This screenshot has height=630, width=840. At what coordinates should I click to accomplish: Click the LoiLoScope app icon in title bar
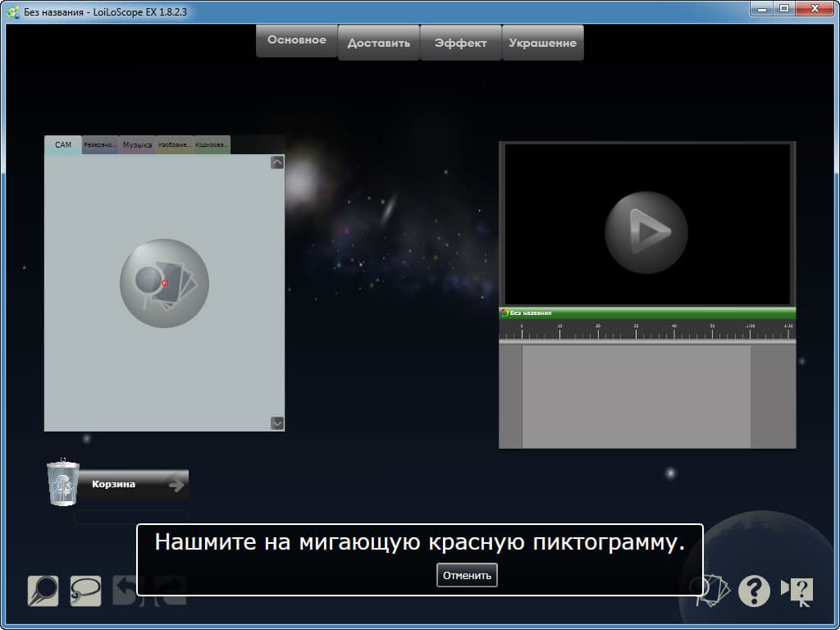(x=13, y=11)
